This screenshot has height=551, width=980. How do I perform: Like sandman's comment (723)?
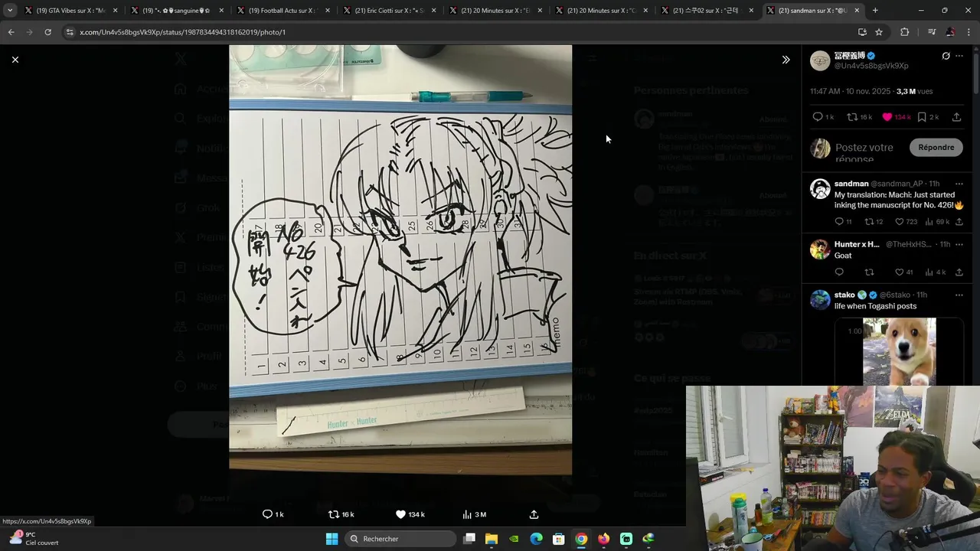pos(900,222)
